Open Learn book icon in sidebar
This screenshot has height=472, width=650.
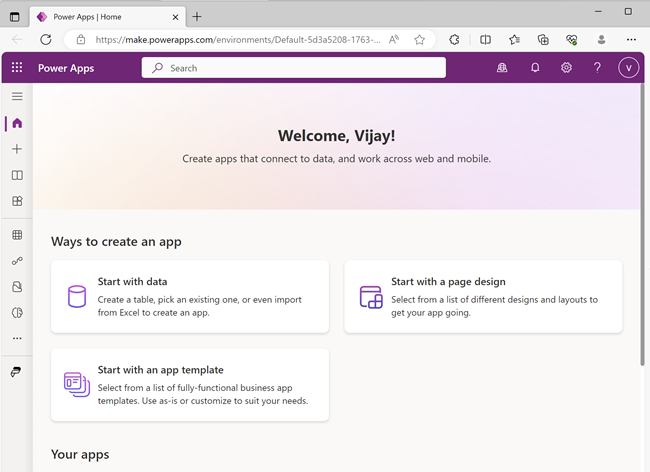17,175
